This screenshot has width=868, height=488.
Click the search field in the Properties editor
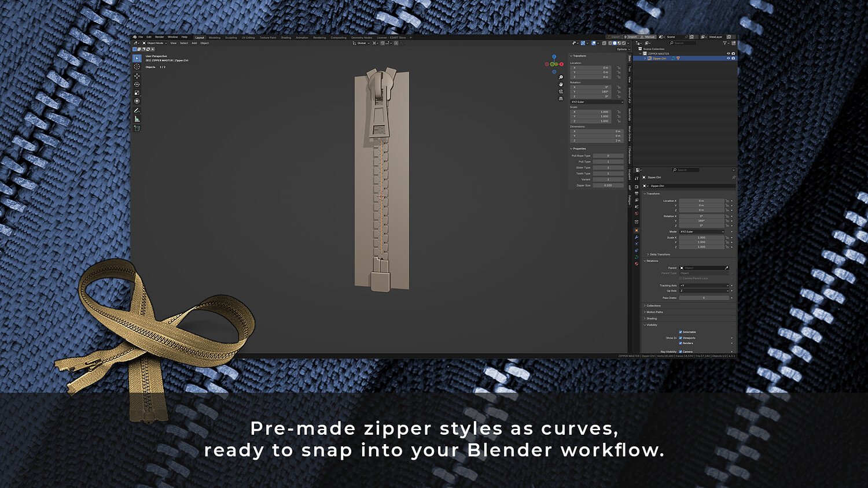(x=685, y=169)
